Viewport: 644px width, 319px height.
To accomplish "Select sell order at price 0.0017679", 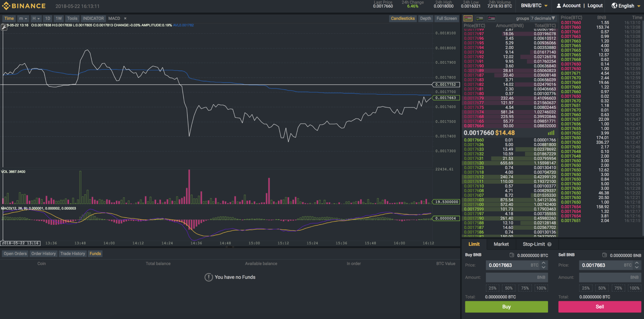I will (510, 98).
